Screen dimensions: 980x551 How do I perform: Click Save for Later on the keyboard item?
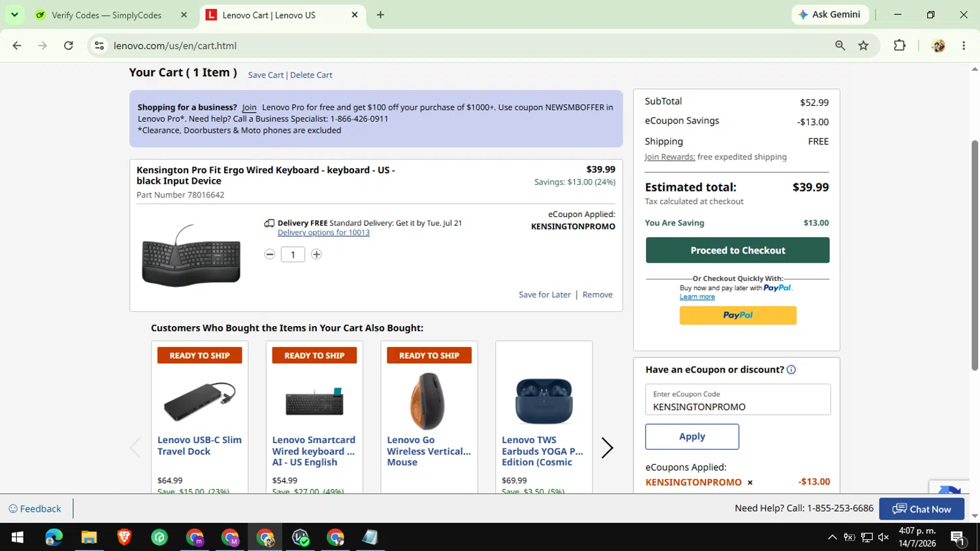(x=544, y=295)
